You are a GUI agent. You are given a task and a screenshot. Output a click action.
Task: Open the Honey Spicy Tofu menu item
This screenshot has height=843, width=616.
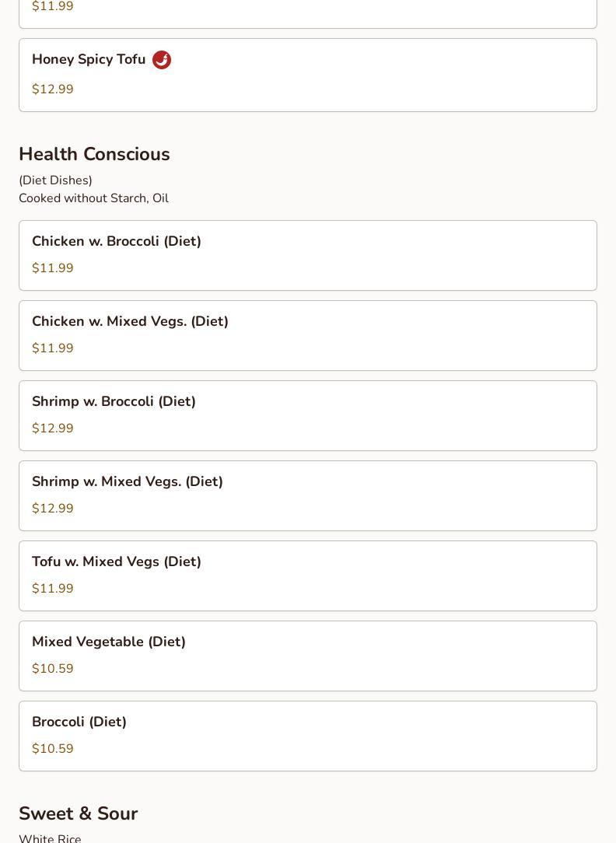tap(308, 75)
